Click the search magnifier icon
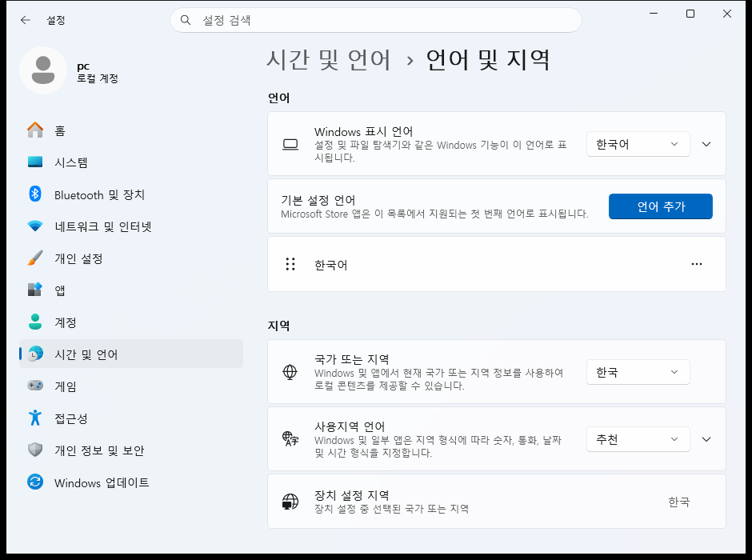The height and width of the screenshot is (560, 752). (x=185, y=20)
